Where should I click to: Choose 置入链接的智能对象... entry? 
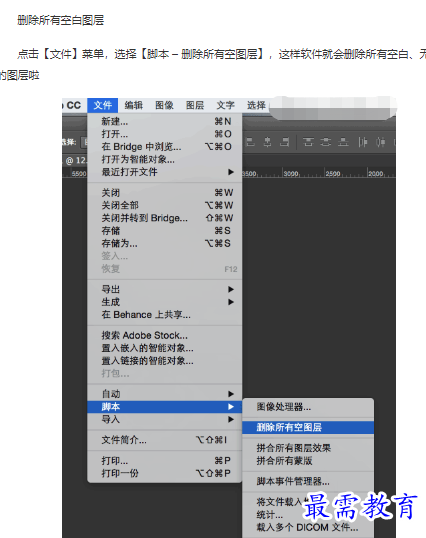click(x=165, y=361)
